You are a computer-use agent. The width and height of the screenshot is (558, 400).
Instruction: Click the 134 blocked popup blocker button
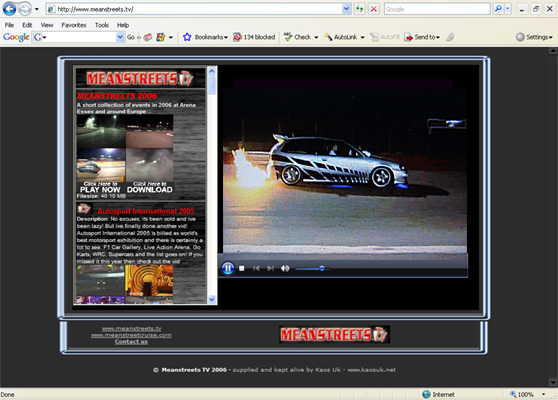click(254, 37)
